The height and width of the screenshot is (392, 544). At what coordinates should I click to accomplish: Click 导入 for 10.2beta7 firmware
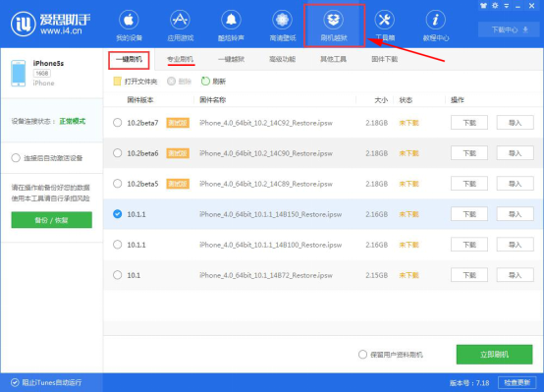click(x=515, y=123)
